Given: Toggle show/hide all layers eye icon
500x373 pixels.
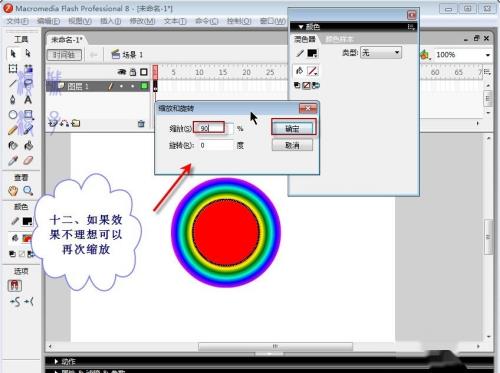Looking at the screenshot, I should pyautogui.click(x=122, y=72).
